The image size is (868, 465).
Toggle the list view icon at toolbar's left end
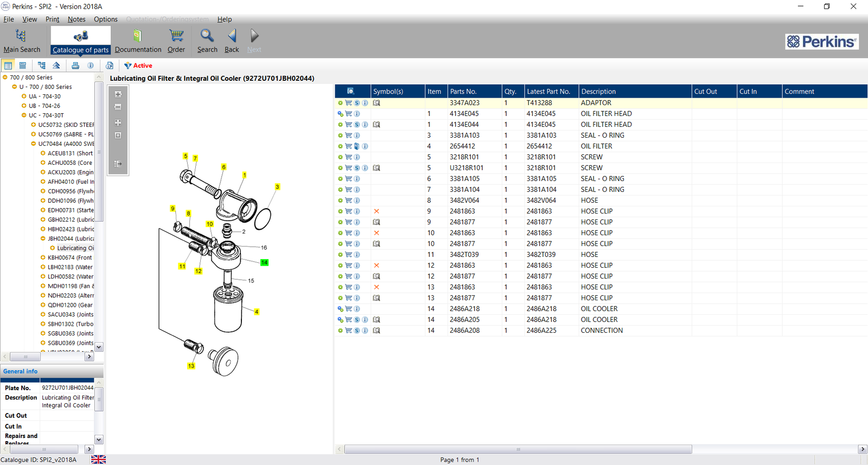(x=8, y=66)
